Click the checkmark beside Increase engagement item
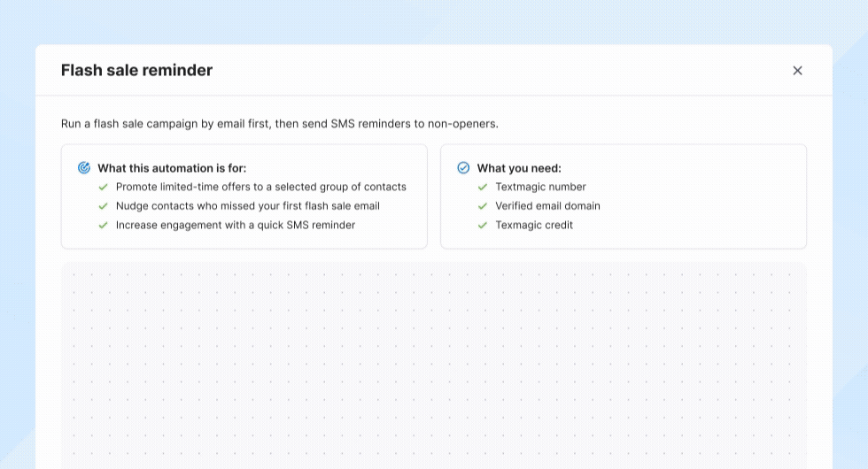 pyautogui.click(x=104, y=226)
